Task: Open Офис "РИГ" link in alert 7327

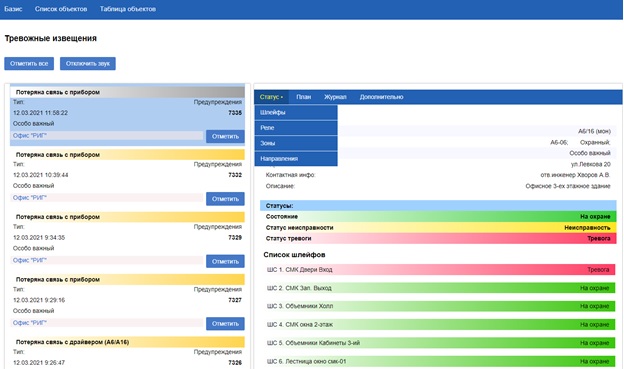Action: (x=30, y=323)
